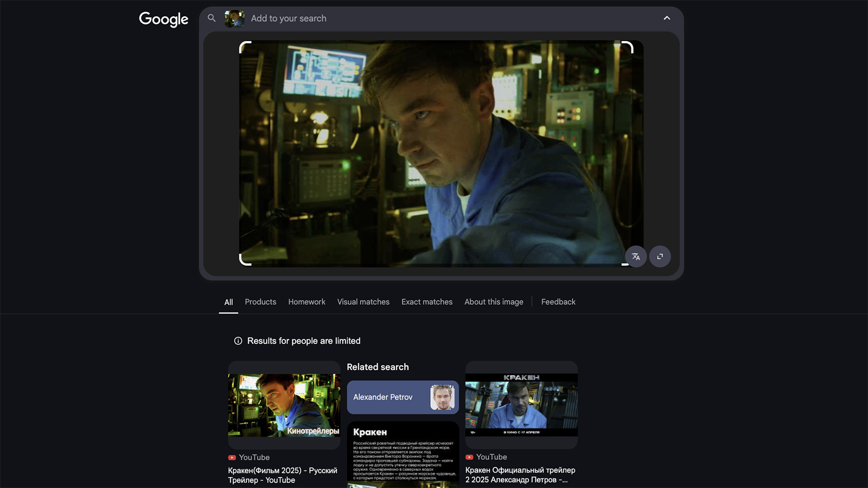Click the Google logo
Screen dimensions: 868x488
pos(163,19)
